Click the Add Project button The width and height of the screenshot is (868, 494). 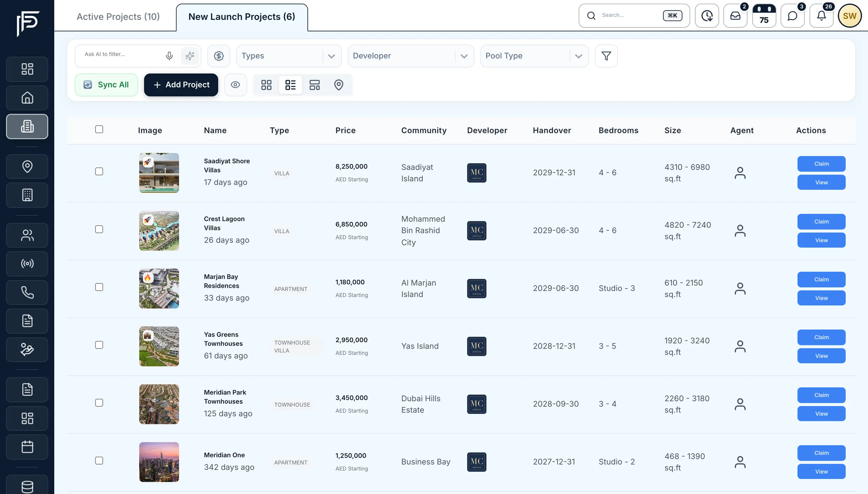[x=181, y=85]
